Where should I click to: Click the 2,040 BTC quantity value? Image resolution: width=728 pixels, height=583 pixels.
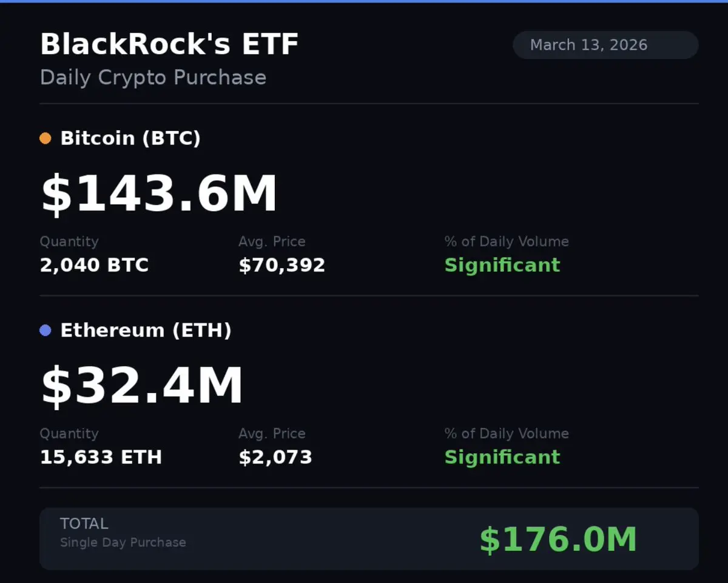click(x=94, y=265)
